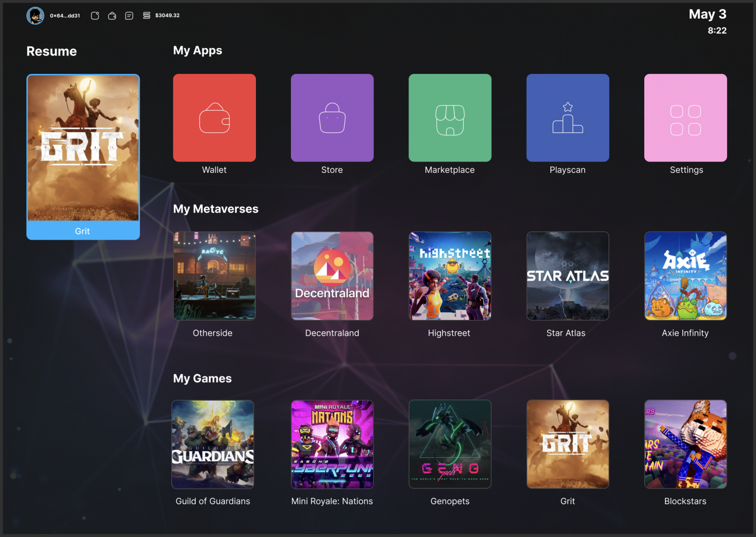Open the Store app
The width and height of the screenshot is (756, 537).
(332, 118)
